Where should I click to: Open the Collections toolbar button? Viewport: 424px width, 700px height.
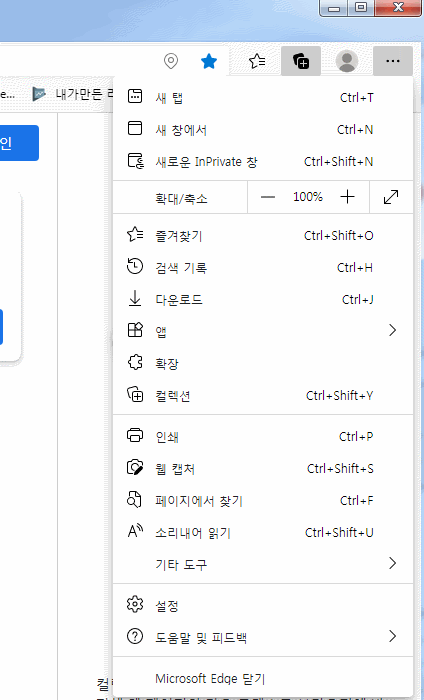point(301,61)
